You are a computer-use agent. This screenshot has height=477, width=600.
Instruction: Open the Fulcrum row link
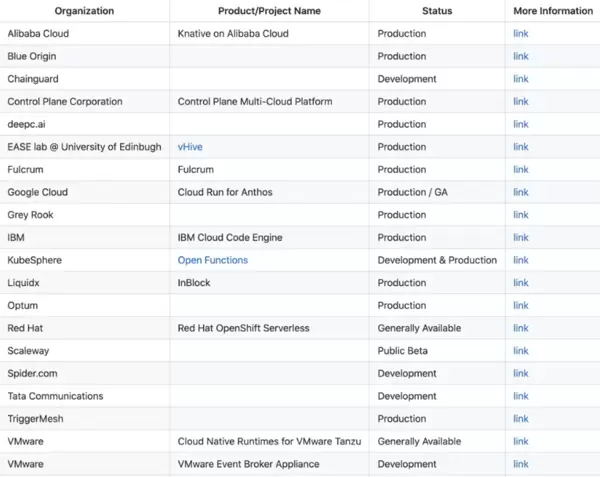[x=520, y=169]
